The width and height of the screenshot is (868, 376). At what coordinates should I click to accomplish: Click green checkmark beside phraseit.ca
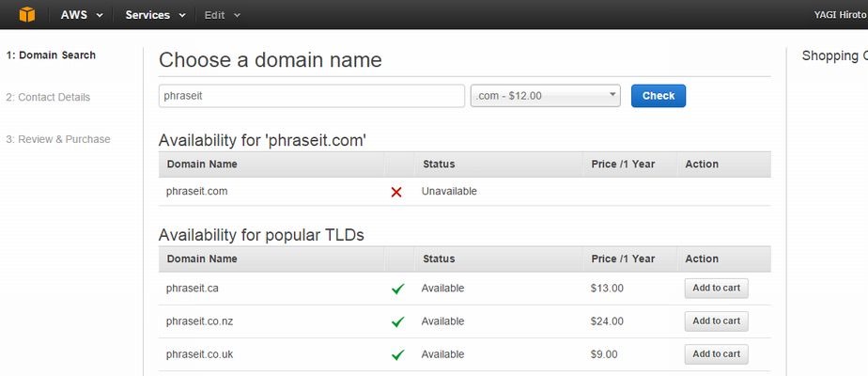pos(397,289)
